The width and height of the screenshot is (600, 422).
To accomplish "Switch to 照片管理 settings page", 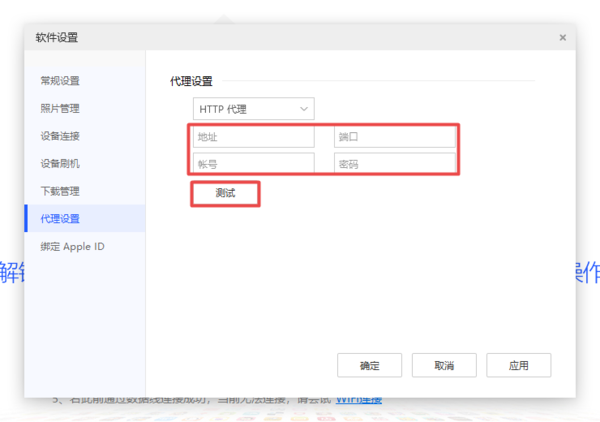I will coord(60,108).
